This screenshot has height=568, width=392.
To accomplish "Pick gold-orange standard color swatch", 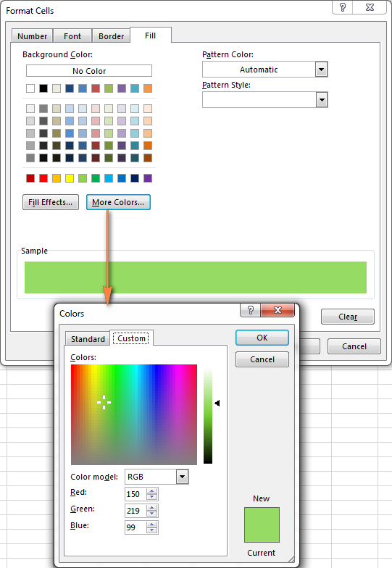I will coord(57,178).
